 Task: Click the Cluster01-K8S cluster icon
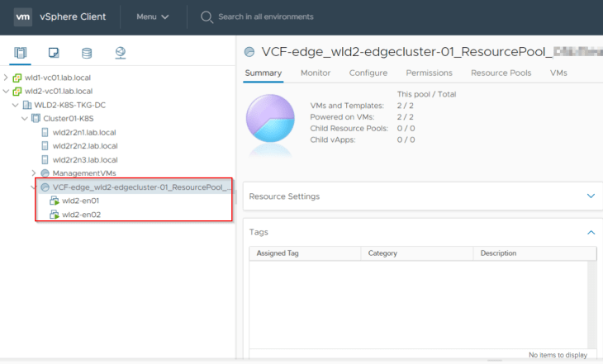36,118
